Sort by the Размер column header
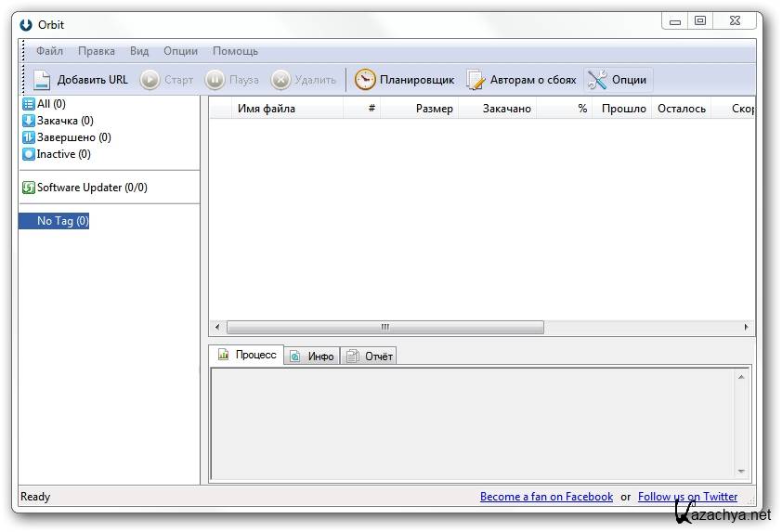The width and height of the screenshot is (782, 532). coord(434,109)
